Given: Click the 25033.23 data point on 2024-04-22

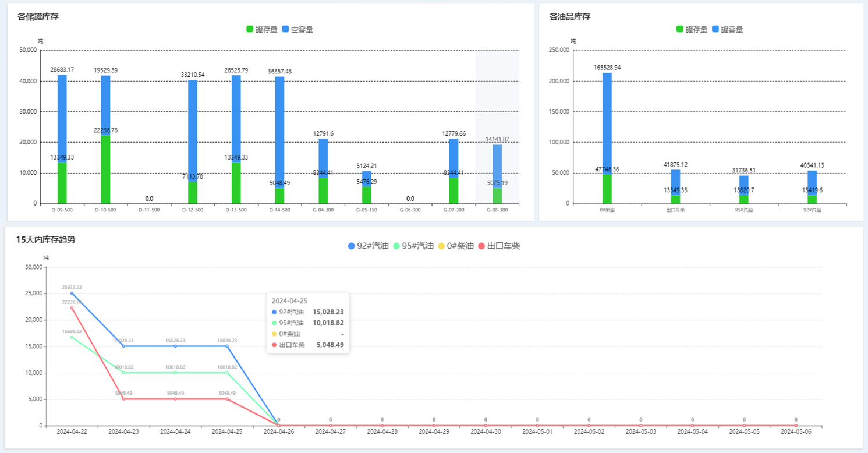Looking at the screenshot, I should pos(72,293).
